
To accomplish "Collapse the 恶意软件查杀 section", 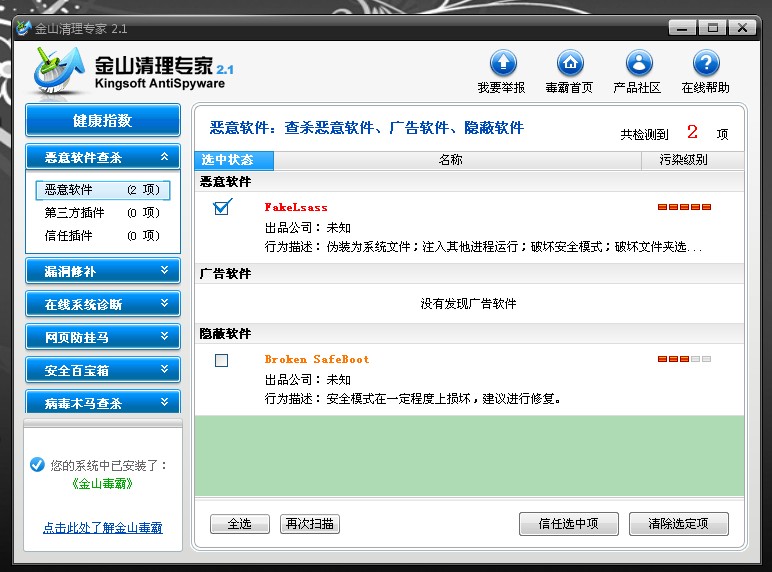I will 103,157.
